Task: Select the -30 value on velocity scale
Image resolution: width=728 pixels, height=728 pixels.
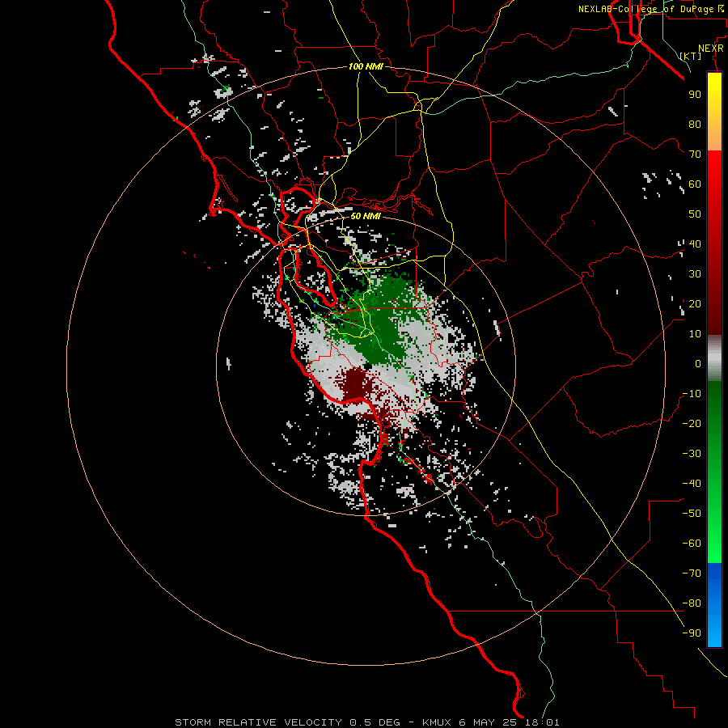Action: click(692, 454)
